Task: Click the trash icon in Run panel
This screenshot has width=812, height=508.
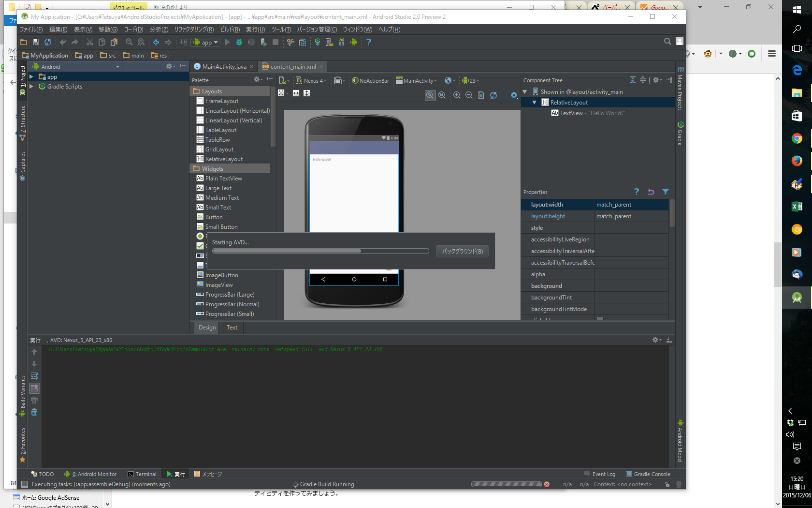Action: tap(34, 413)
